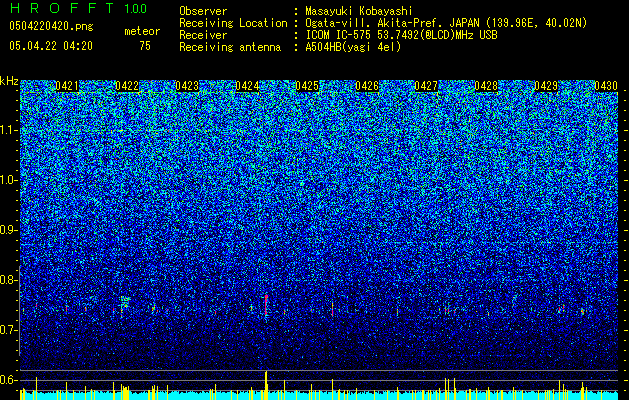Click the 0.8 kHz axis label
629x400 pixels.
pyautogui.click(x=8, y=280)
